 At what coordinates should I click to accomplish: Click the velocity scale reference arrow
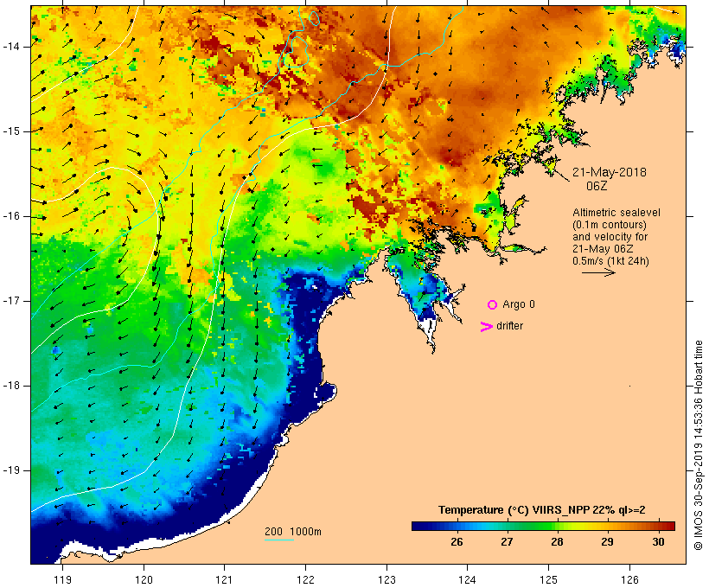click(598, 272)
